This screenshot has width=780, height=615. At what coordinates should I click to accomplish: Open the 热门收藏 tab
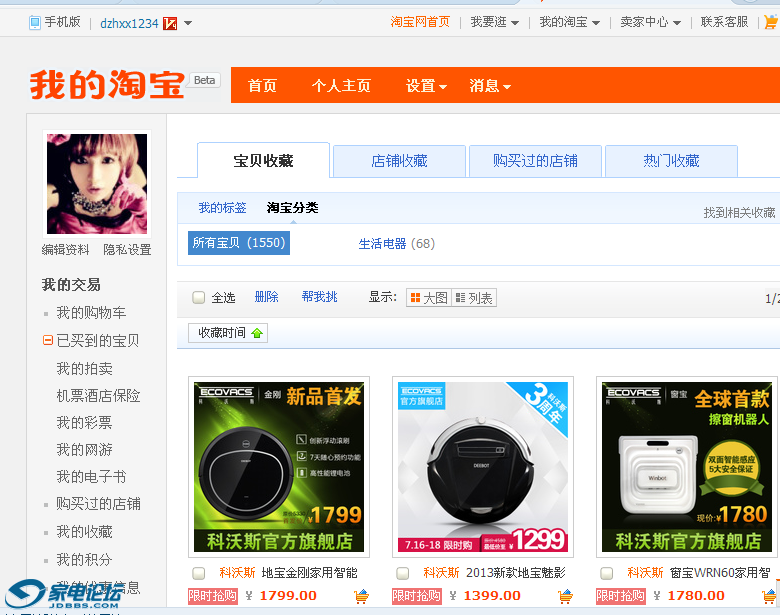coord(671,161)
